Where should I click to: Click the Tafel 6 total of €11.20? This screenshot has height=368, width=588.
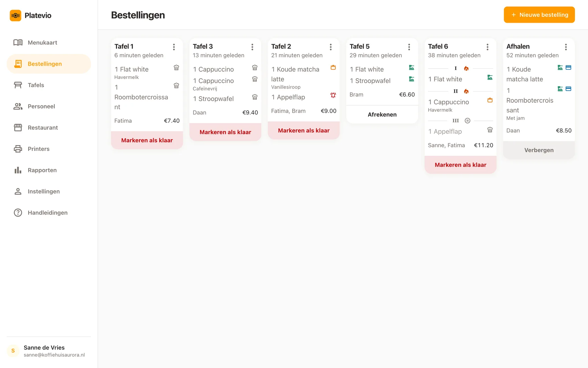(483, 145)
